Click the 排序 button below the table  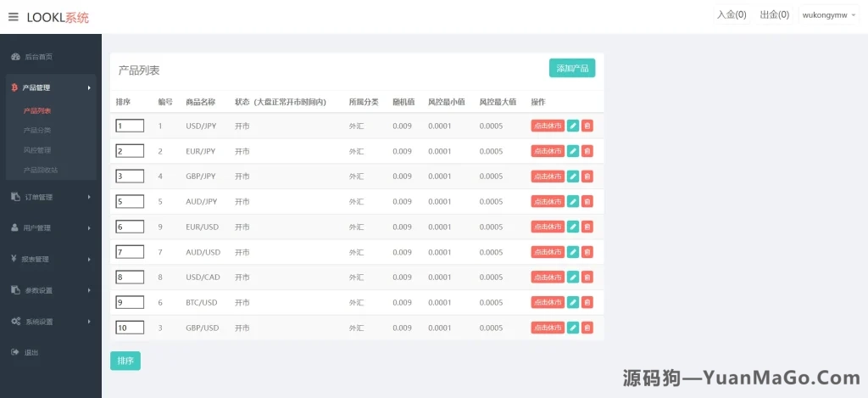click(x=125, y=361)
